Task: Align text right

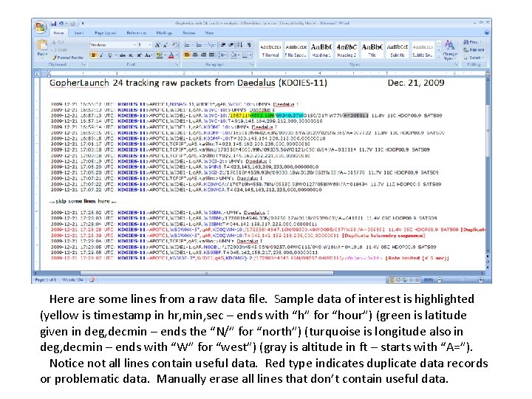Action: (x=203, y=55)
